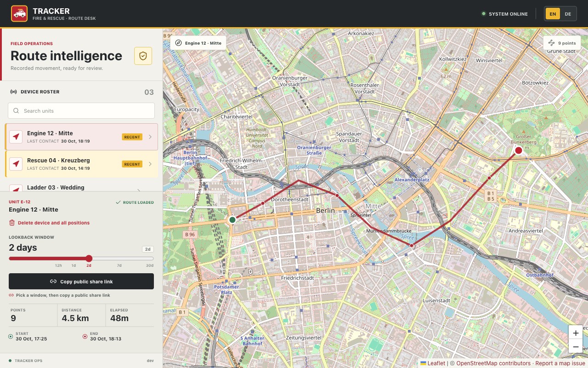Click the Route Loaded status
Image resolution: width=588 pixels, height=368 pixels.
coord(135,202)
